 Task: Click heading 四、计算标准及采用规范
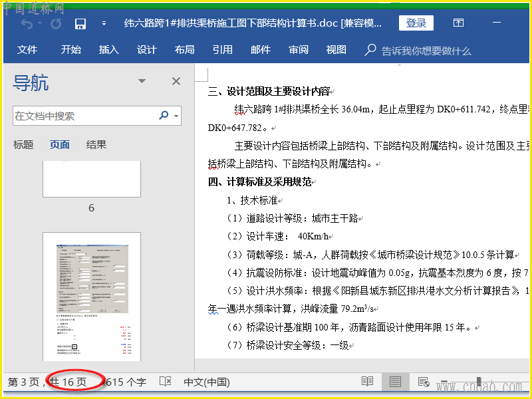click(260, 182)
